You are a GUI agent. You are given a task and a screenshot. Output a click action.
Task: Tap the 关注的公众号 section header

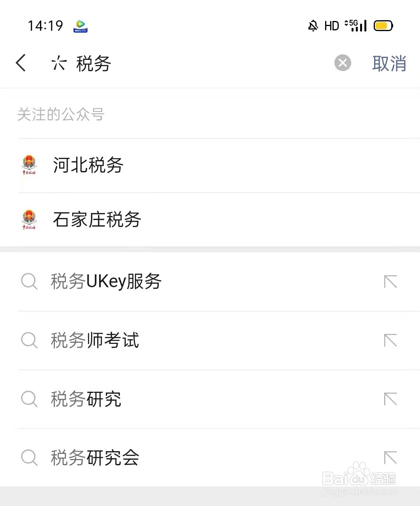[x=61, y=114]
